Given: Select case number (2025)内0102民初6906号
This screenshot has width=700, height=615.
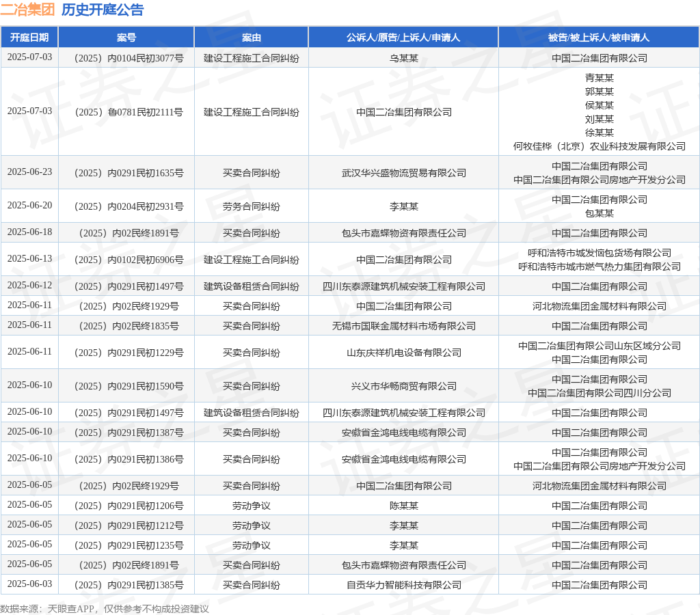Looking at the screenshot, I should [x=129, y=259].
